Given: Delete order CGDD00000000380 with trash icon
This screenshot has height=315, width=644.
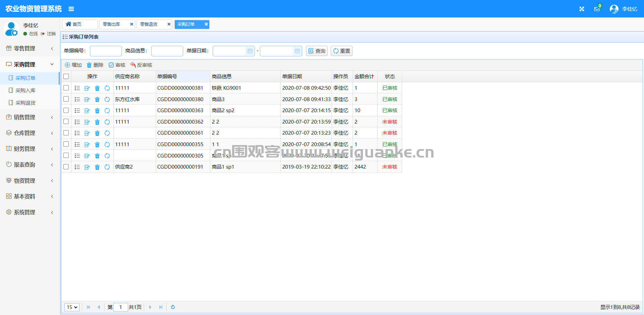Looking at the screenshot, I should pyautogui.click(x=97, y=99).
